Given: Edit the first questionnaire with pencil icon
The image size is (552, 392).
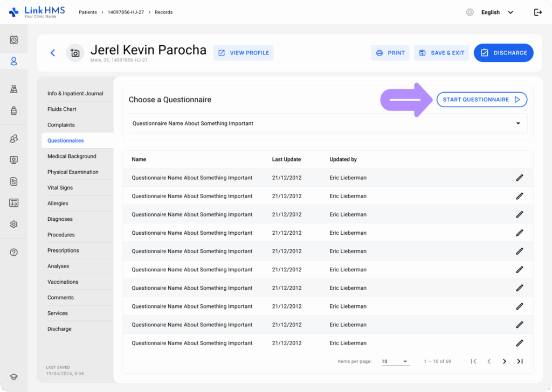Looking at the screenshot, I should tap(520, 178).
